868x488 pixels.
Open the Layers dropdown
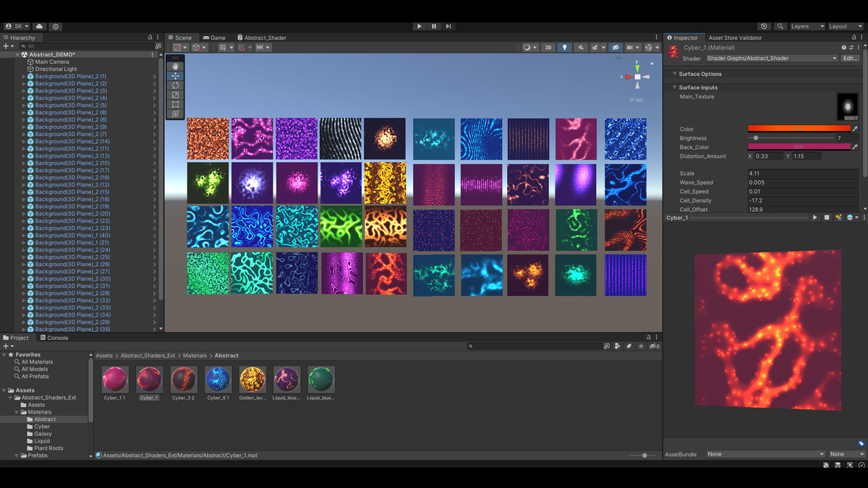tap(807, 26)
